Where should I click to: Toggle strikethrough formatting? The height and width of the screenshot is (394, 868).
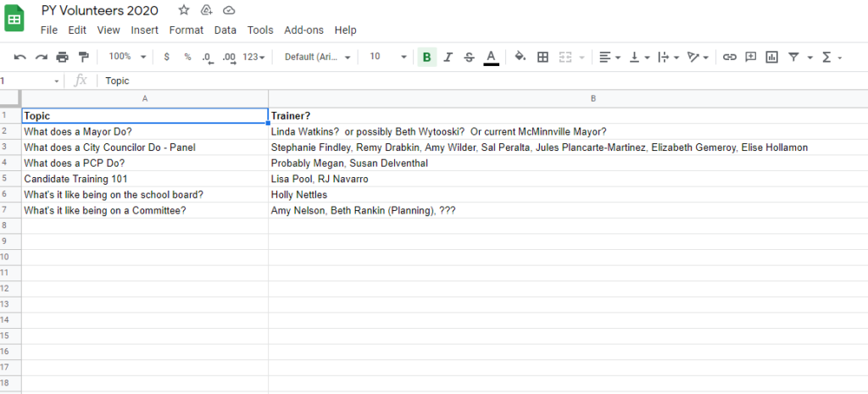click(x=469, y=57)
